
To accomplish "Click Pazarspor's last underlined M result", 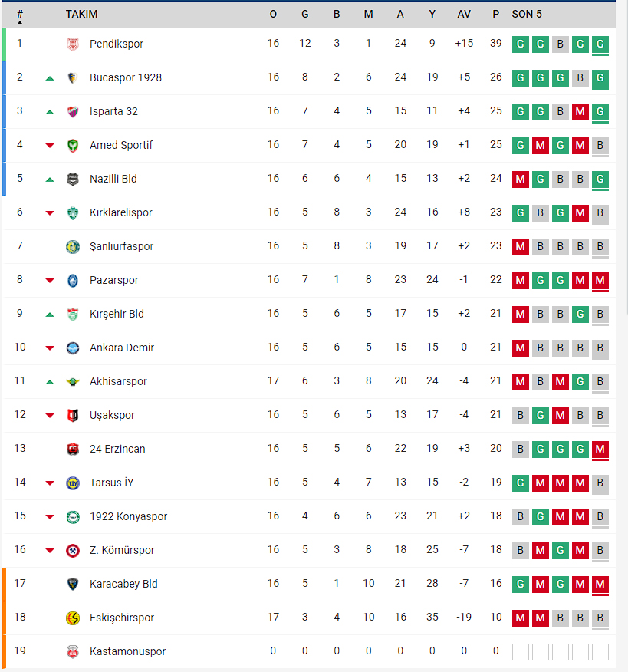I will [600, 281].
